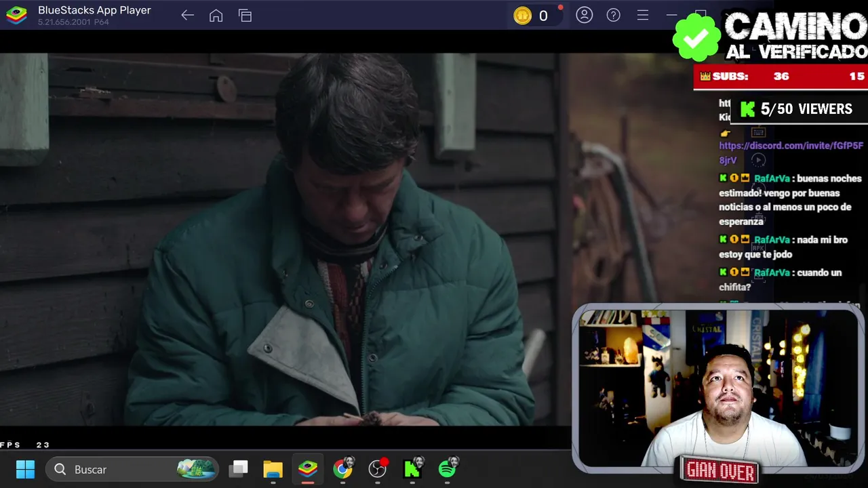The width and height of the screenshot is (868, 488).
Task: Open the BlueStacks help question-mark icon
Action: [x=614, y=15]
